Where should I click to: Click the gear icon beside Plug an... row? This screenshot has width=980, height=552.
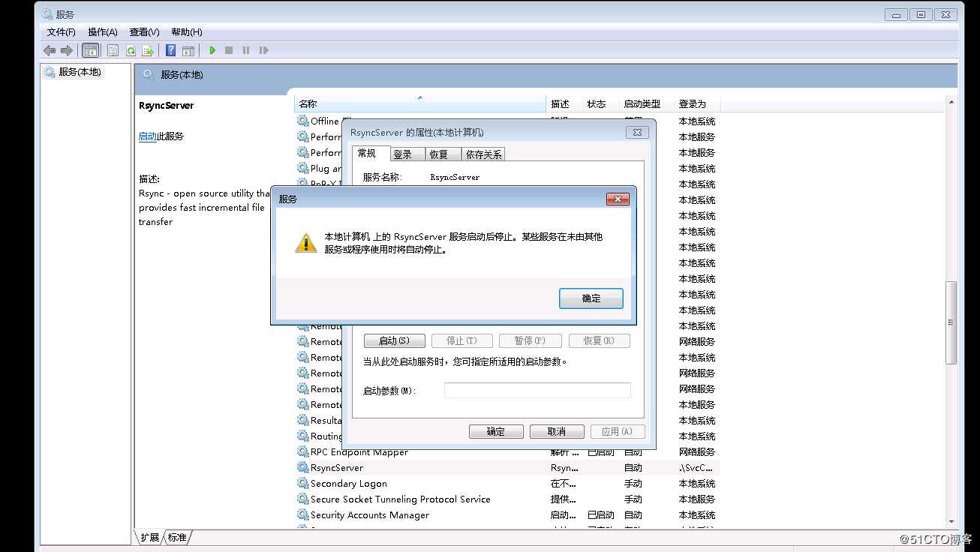point(303,168)
